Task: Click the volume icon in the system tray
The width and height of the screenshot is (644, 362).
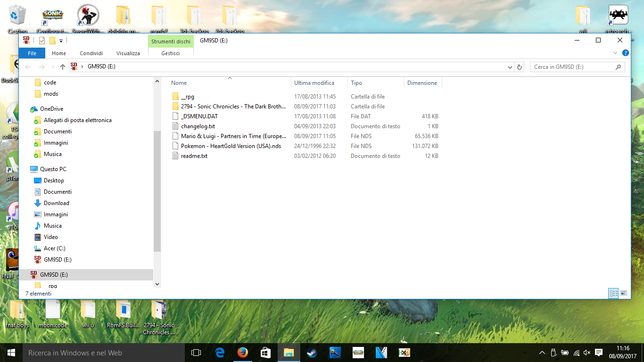Action: point(587,353)
